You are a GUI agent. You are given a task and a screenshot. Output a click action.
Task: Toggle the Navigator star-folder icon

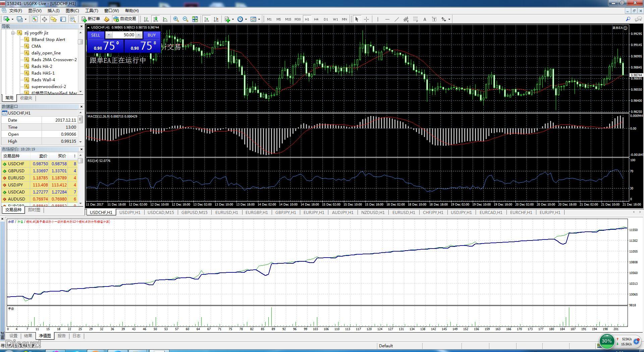click(53, 19)
